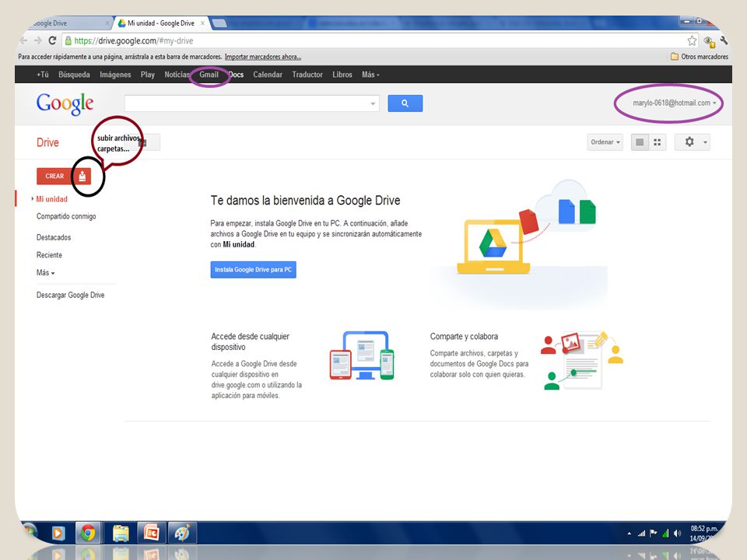The height and width of the screenshot is (560, 747).
Task: Open Play from the Google bar
Action: 148,75
